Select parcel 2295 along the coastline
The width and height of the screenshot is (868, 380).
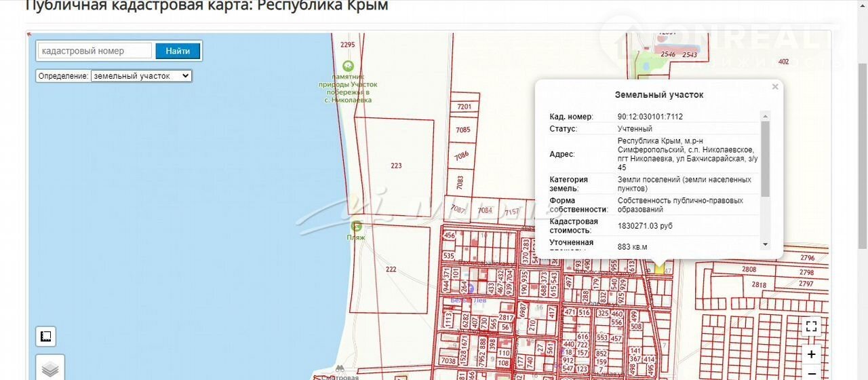pyautogui.click(x=347, y=45)
